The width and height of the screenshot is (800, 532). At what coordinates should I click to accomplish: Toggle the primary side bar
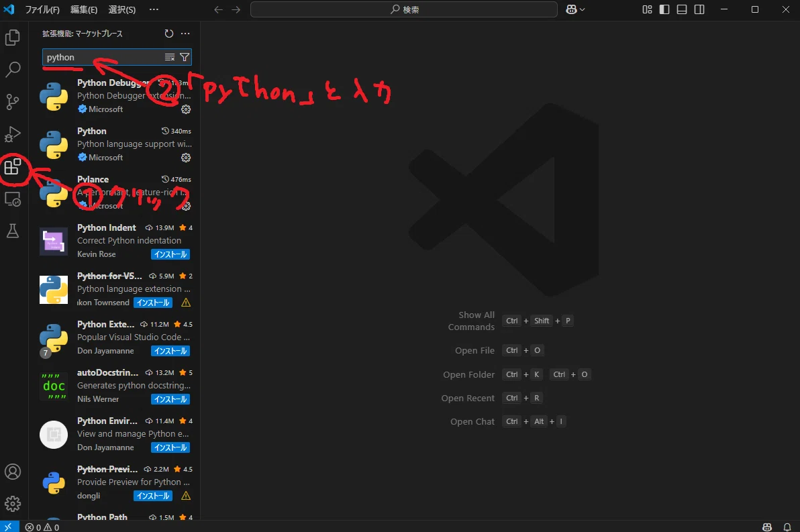pos(664,9)
